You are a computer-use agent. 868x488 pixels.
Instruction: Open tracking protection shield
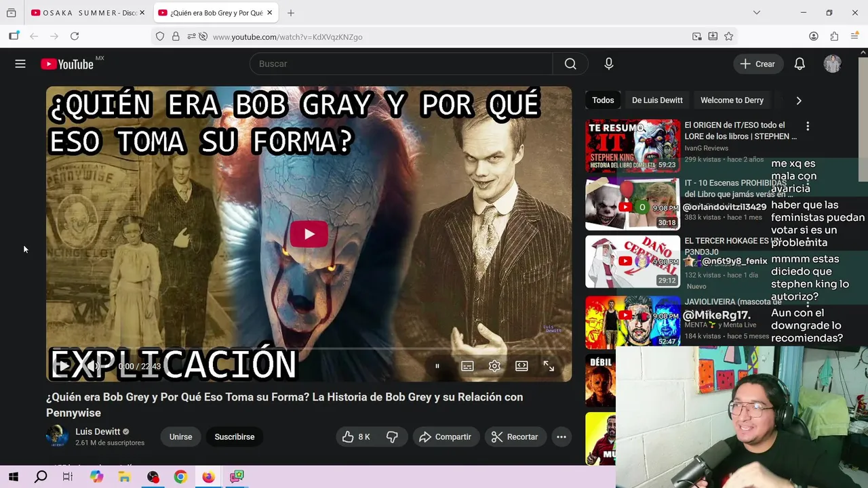click(160, 37)
